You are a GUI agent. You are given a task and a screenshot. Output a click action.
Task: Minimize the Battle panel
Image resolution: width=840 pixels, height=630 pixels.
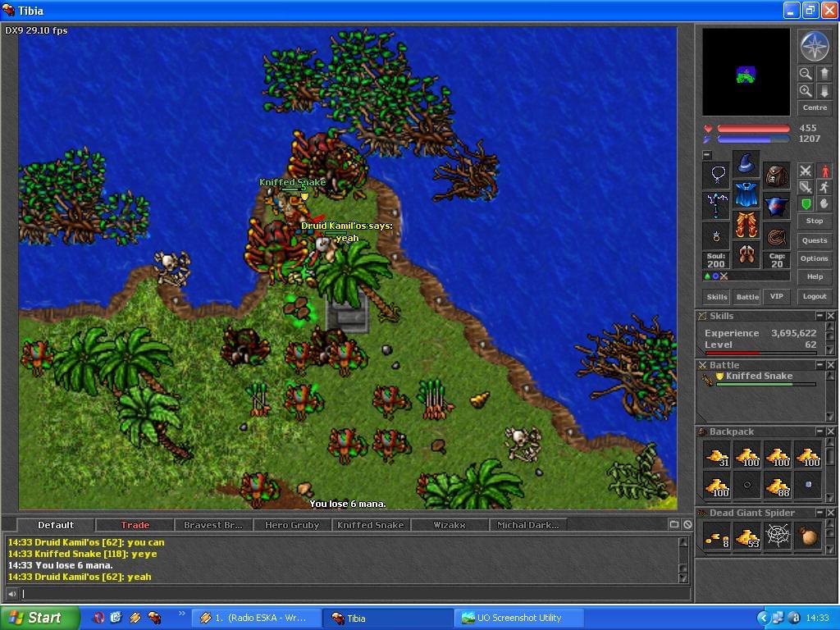[x=819, y=365]
